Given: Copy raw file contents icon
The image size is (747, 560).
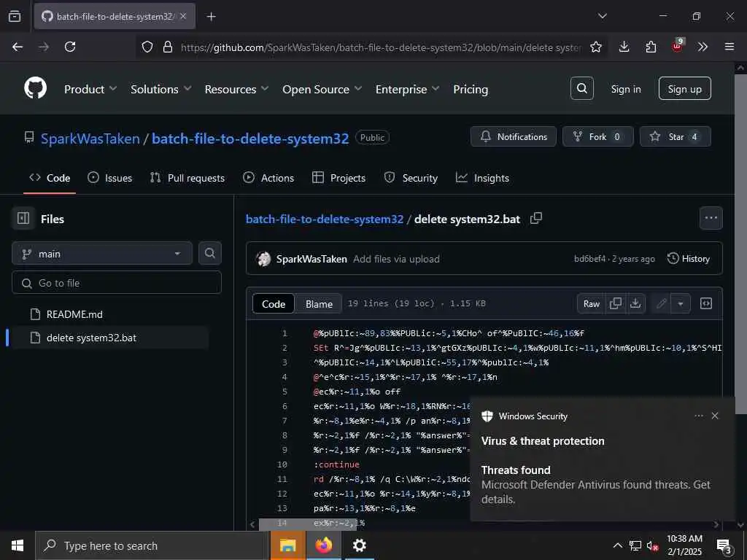Looking at the screenshot, I should (x=616, y=303).
